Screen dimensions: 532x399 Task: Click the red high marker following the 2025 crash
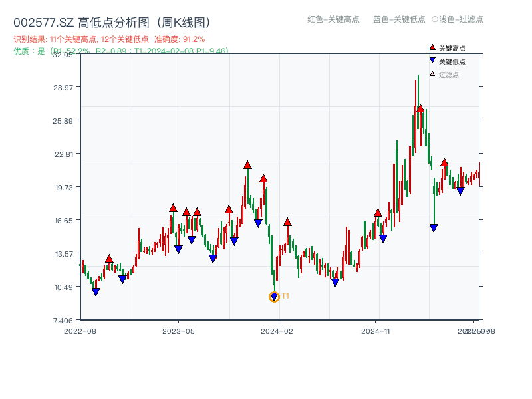click(x=444, y=162)
